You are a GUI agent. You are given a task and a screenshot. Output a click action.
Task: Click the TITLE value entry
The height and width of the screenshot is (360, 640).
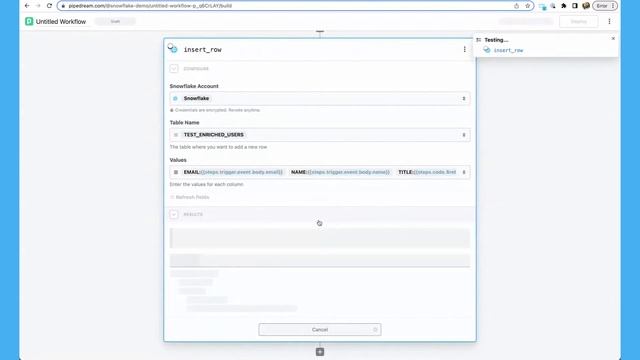[427, 172]
